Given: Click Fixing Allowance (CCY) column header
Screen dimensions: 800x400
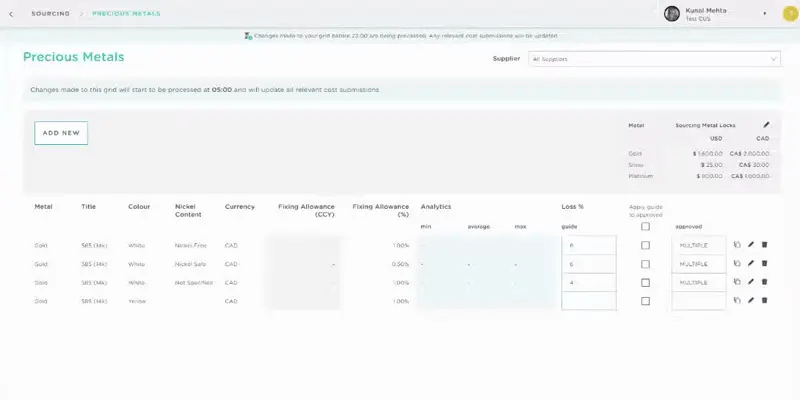Looking at the screenshot, I should tap(306, 211).
